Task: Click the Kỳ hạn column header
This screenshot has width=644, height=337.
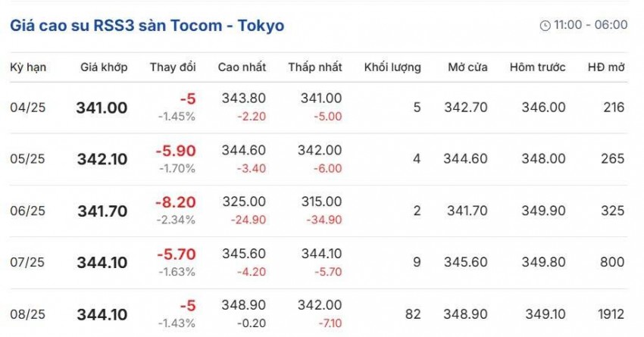Action: pos(28,67)
